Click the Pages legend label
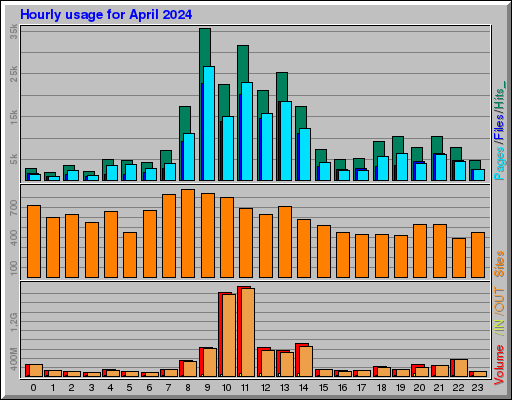The image size is (512, 400). tap(499, 164)
